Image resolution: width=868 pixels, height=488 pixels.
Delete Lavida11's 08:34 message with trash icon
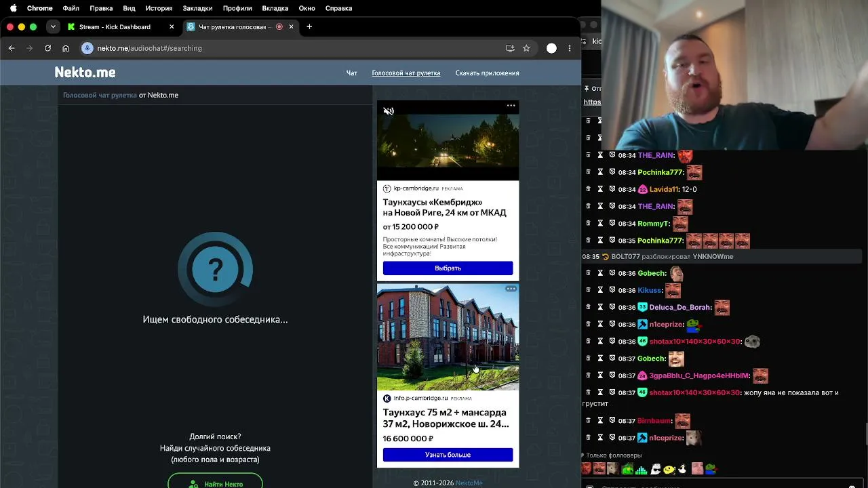[589, 189]
